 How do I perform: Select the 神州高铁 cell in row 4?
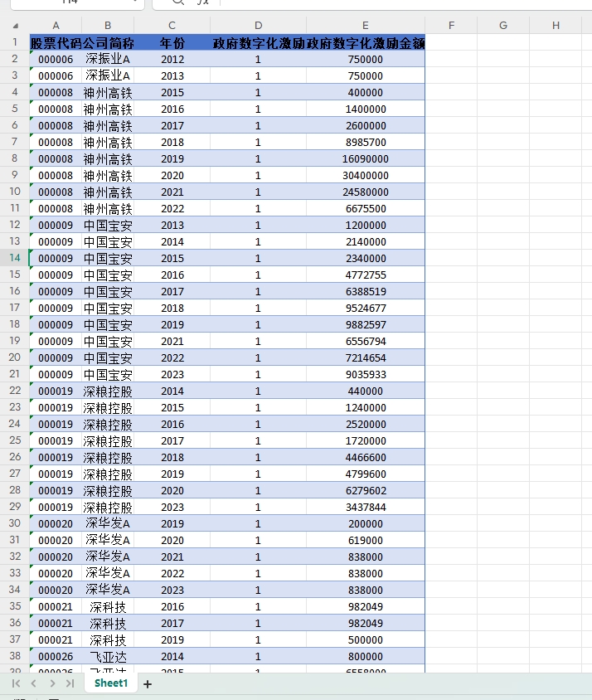(x=108, y=92)
